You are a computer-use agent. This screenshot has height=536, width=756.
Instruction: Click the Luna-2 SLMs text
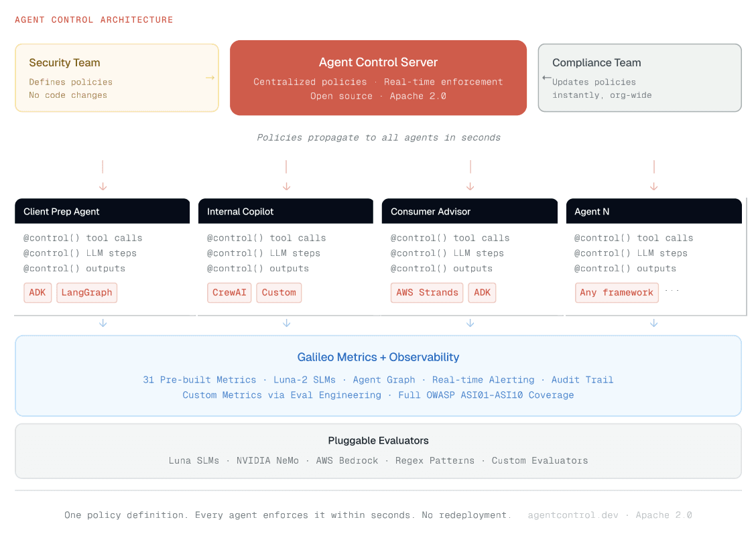point(304,380)
